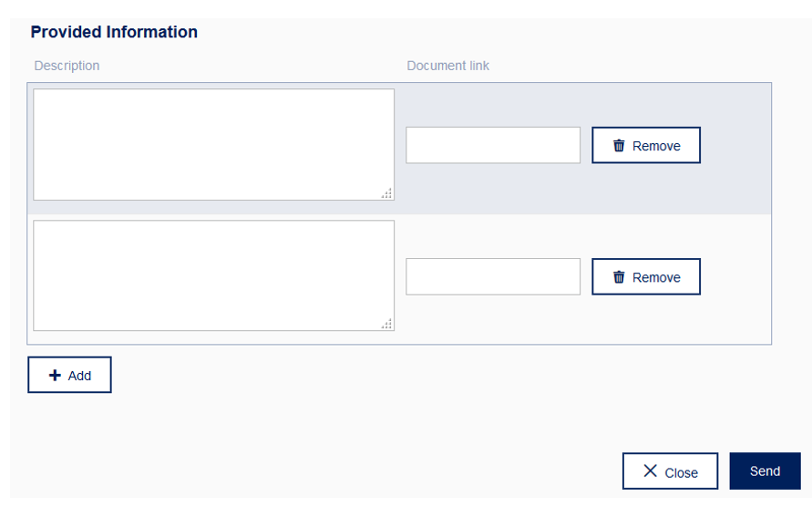
Task: Select the highlighted first row background
Action: coord(735,149)
